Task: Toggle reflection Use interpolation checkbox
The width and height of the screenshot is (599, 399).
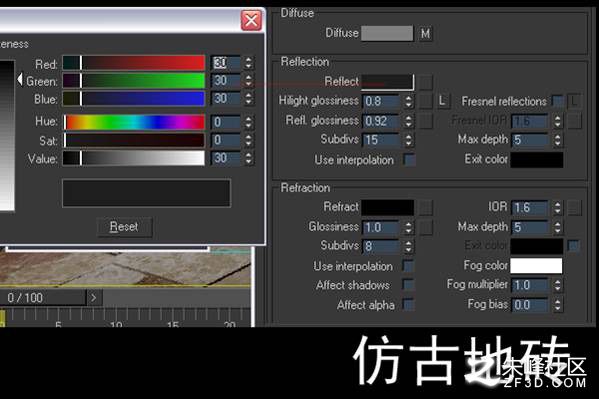Action: [x=409, y=160]
